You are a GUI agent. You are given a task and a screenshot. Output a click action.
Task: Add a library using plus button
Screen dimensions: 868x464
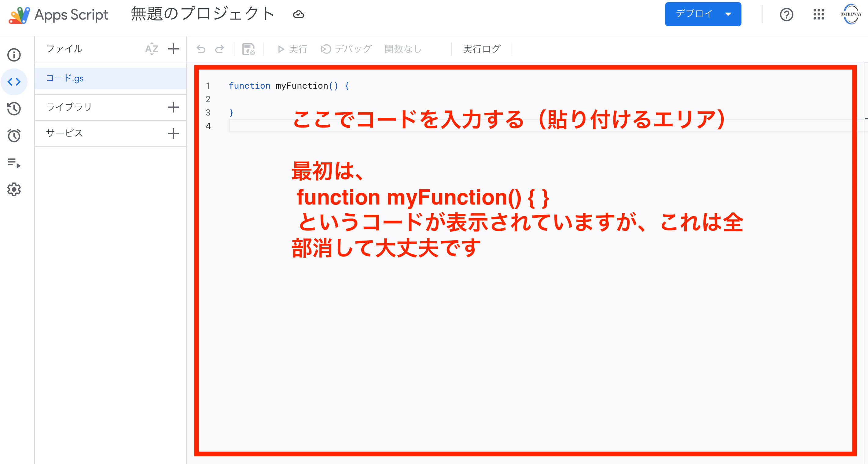point(173,107)
